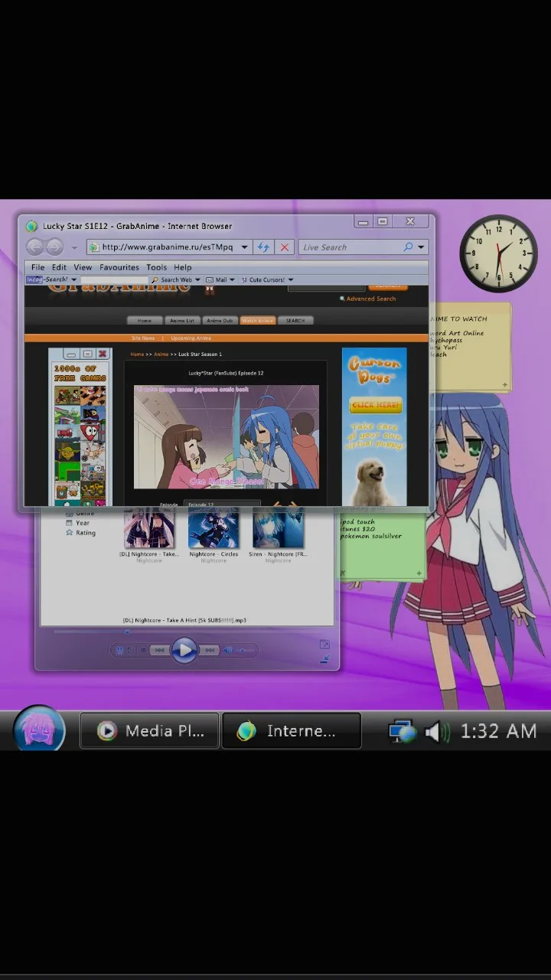Open the Start menu orb
Image resolution: width=551 pixels, height=980 pixels.
click(x=38, y=730)
